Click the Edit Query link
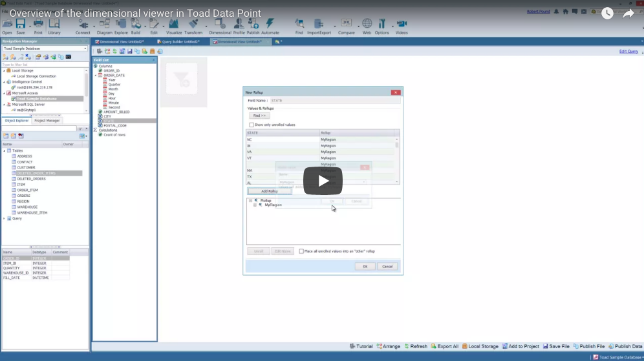The width and height of the screenshot is (644, 361). [628, 51]
